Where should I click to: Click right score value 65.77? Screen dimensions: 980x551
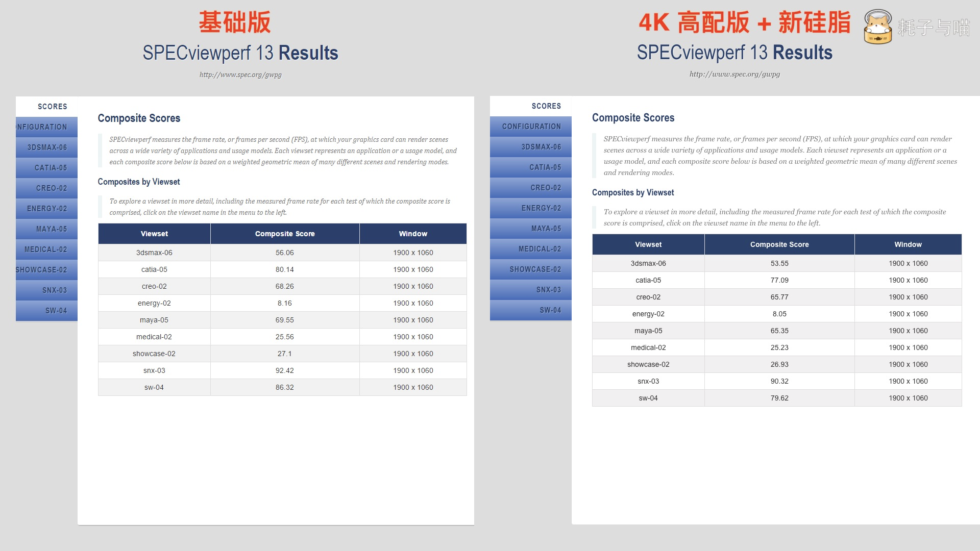(x=779, y=297)
